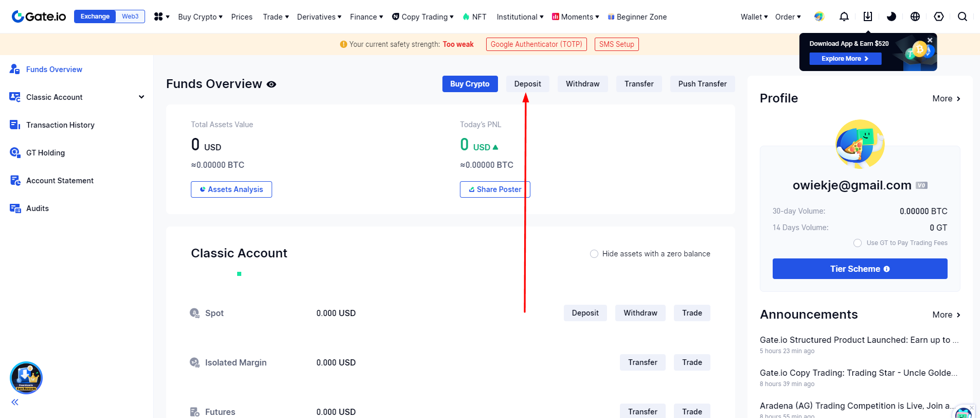
Task: Click the Futures account icon
Action: pyautogui.click(x=194, y=412)
